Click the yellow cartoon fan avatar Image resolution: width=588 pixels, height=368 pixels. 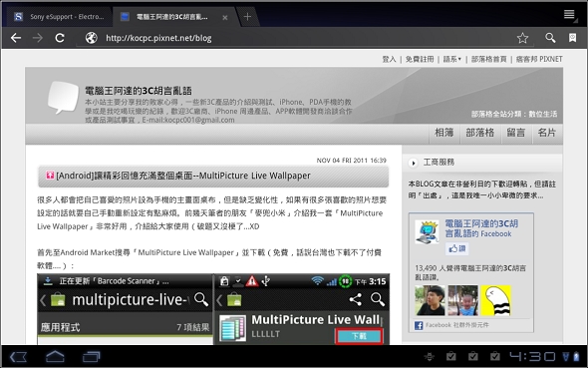click(495, 300)
